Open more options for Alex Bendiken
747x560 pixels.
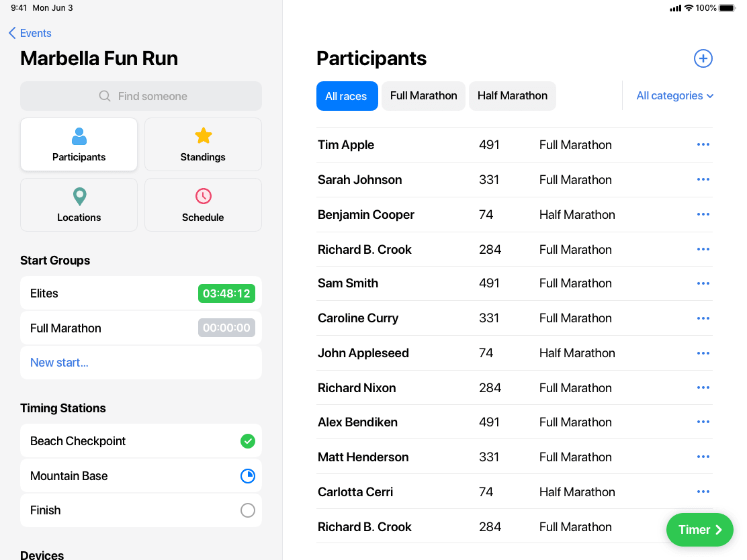pyautogui.click(x=703, y=422)
